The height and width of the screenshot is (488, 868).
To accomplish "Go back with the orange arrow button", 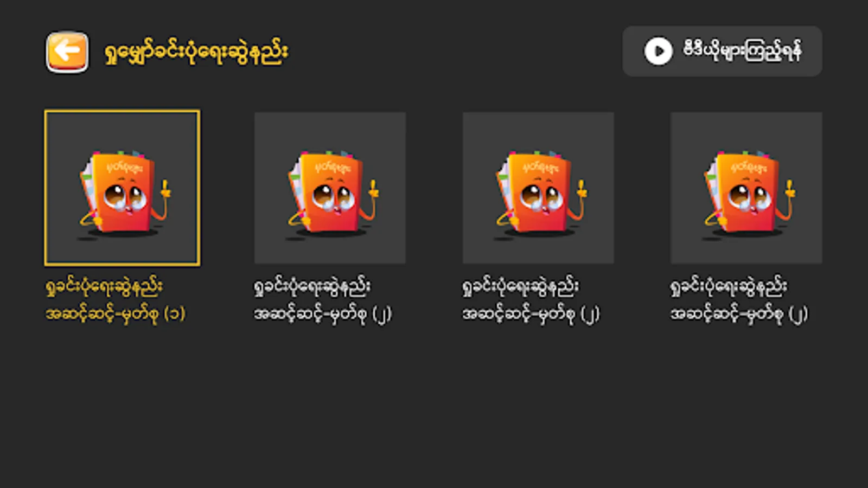I will pos(67,52).
